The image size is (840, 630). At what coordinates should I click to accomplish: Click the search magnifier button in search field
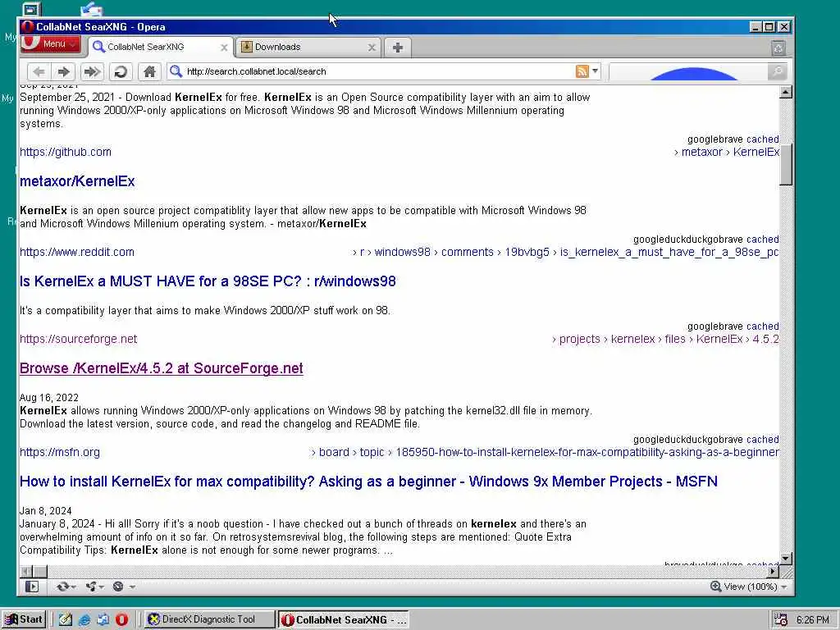click(x=777, y=71)
